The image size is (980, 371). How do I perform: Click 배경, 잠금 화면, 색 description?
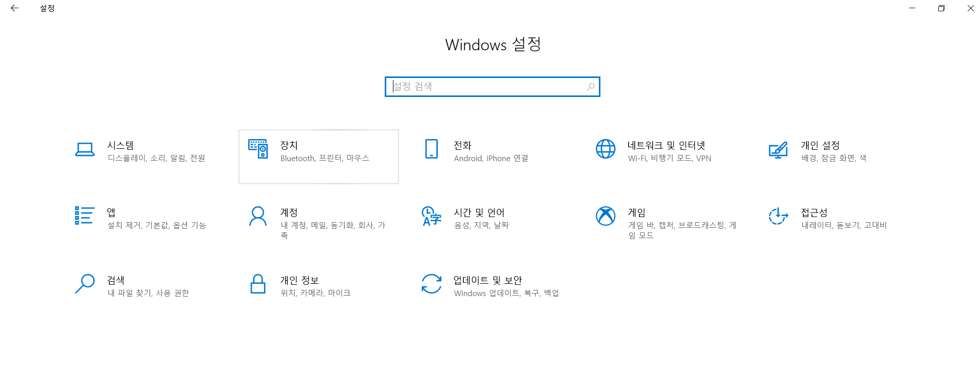tap(834, 158)
